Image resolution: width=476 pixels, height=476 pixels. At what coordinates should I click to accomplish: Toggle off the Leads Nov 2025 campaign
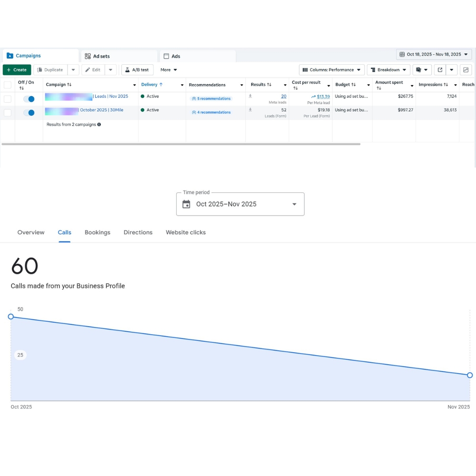29,99
